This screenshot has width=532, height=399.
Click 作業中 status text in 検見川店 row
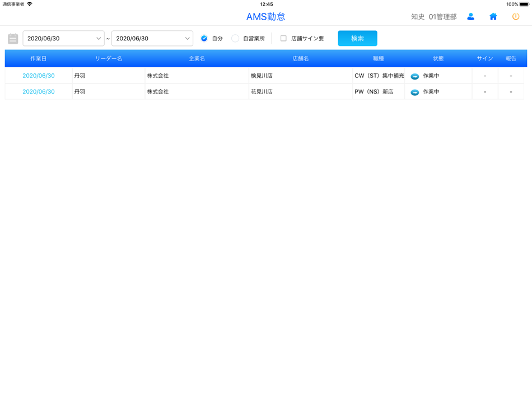(x=431, y=76)
